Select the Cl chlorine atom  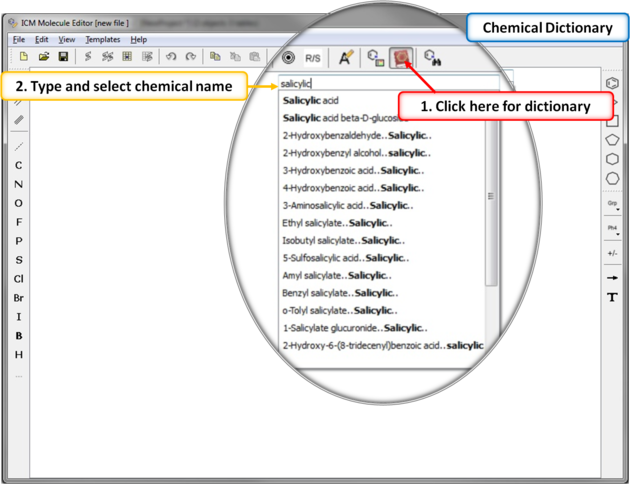pyautogui.click(x=19, y=279)
